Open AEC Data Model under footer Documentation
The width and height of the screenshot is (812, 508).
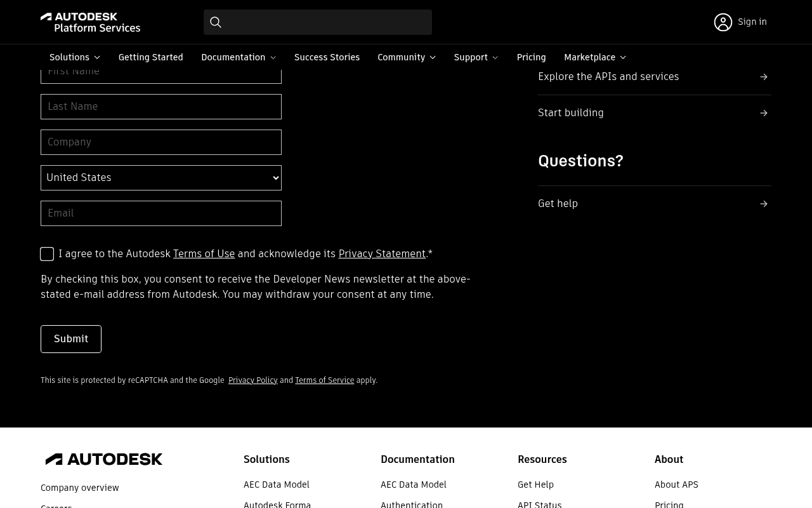click(414, 485)
